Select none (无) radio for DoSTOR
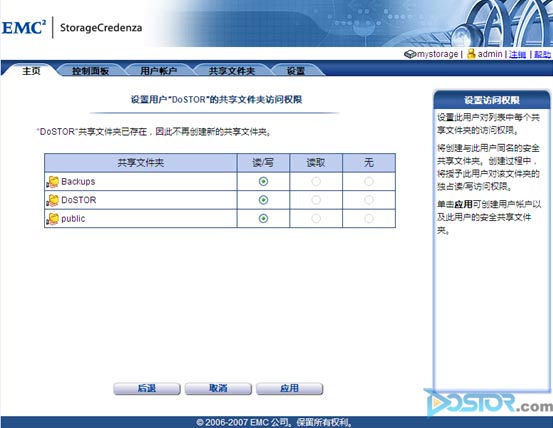 pyautogui.click(x=369, y=200)
